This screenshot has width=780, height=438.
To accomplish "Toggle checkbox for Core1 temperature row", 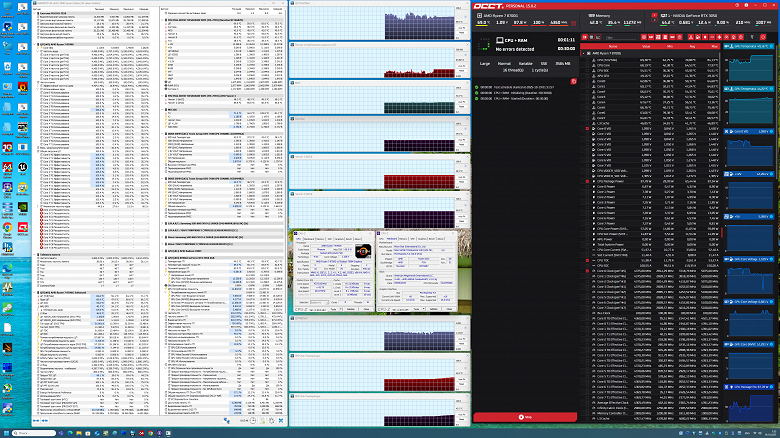I will coord(587,87).
